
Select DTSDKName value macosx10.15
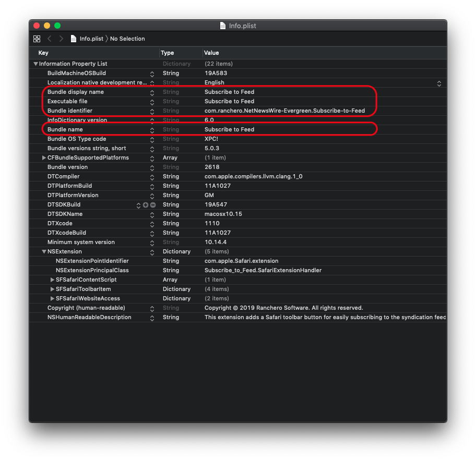[223, 214]
